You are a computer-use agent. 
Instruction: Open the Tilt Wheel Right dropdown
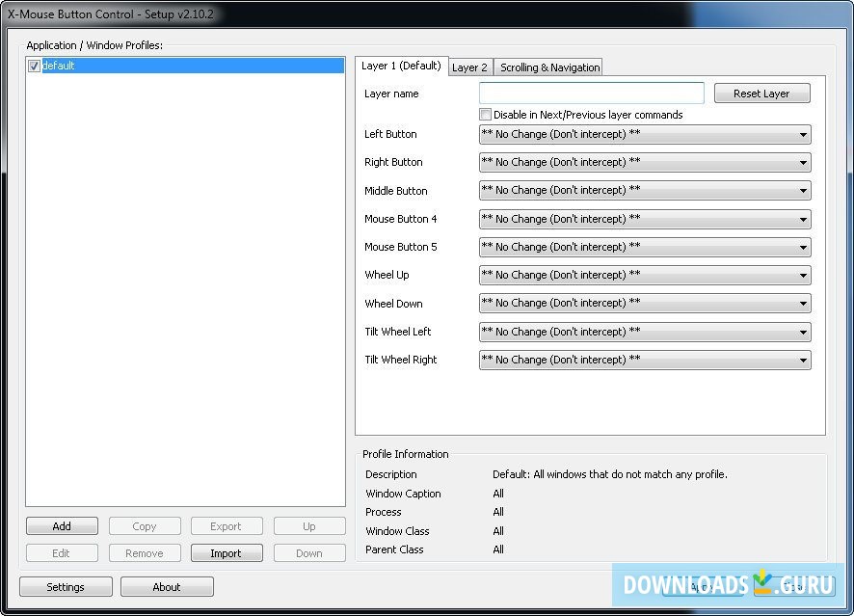(x=645, y=360)
